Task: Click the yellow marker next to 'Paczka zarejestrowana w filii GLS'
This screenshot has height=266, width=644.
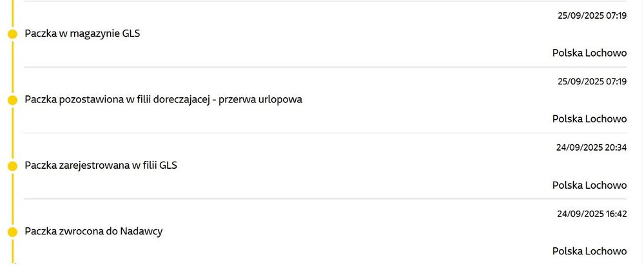Action: pos(12,166)
